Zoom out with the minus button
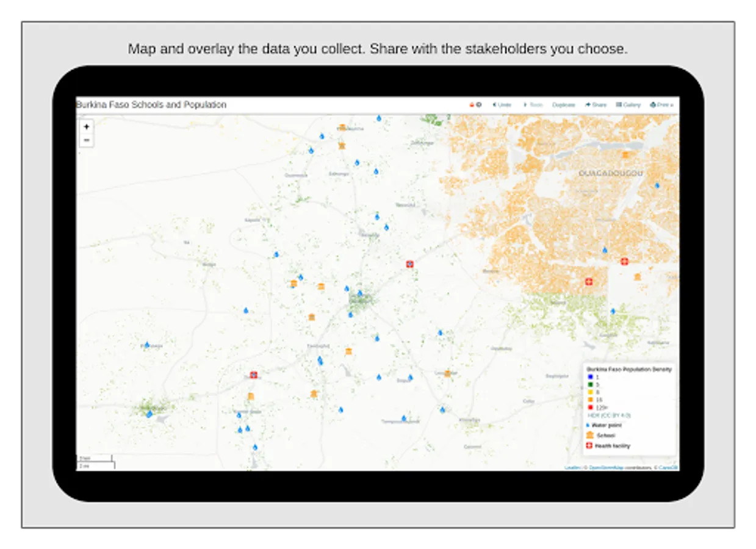Screen dimensions: 756x549 coord(87,140)
